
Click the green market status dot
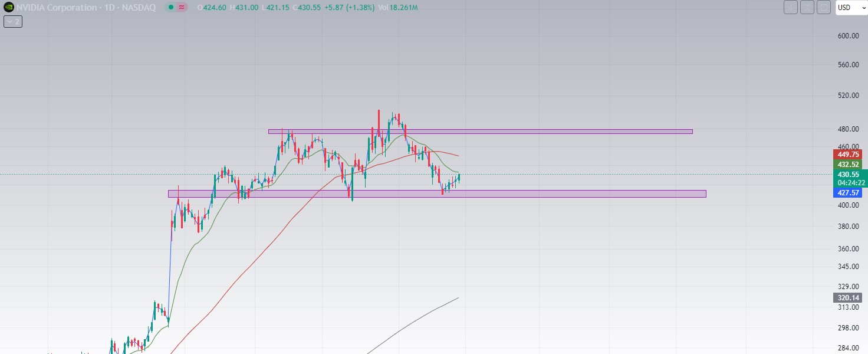(x=170, y=8)
